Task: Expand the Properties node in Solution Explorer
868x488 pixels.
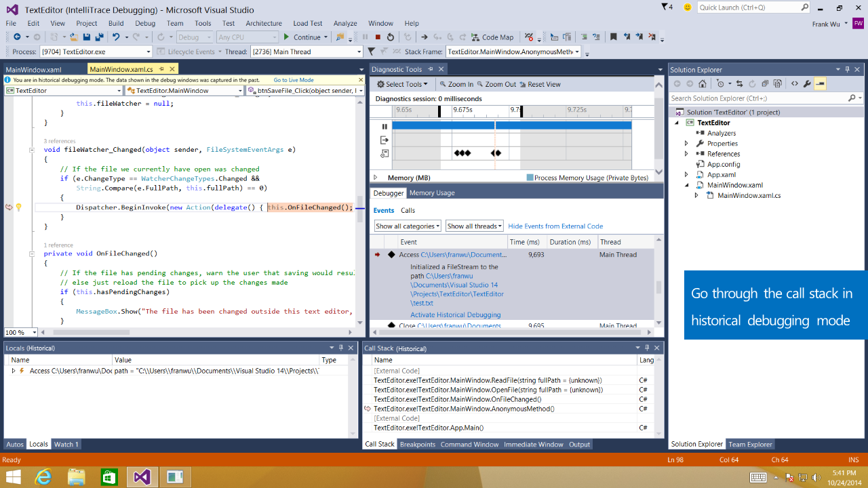Action: tap(686, 144)
